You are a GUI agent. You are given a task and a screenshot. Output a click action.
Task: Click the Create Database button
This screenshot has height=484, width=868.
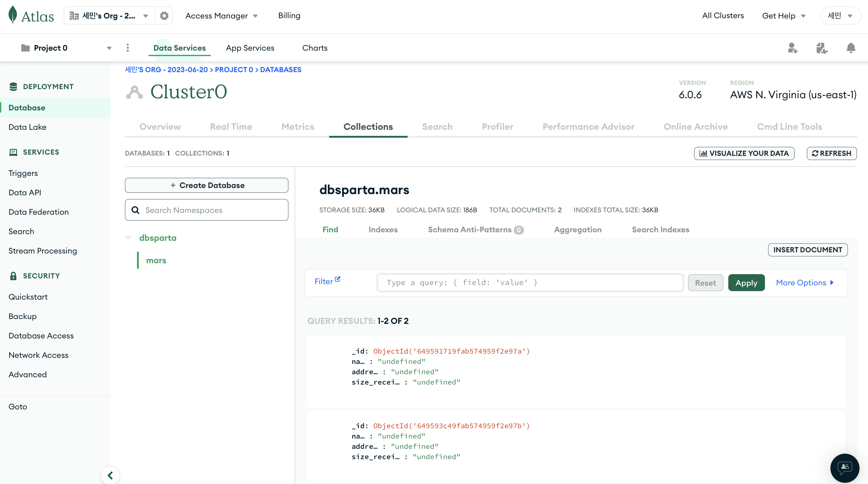coord(207,185)
